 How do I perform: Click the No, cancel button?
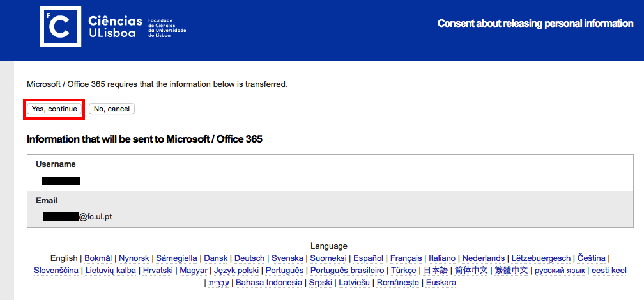point(112,109)
